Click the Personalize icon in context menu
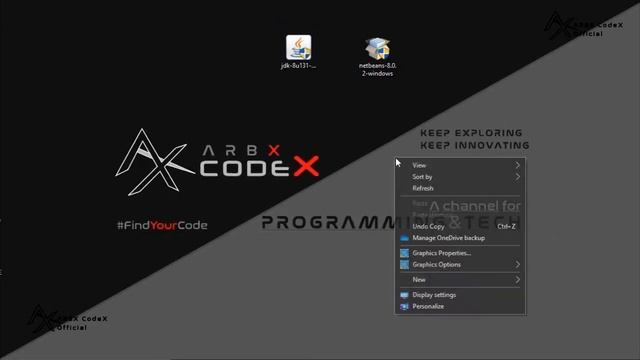 [404, 306]
